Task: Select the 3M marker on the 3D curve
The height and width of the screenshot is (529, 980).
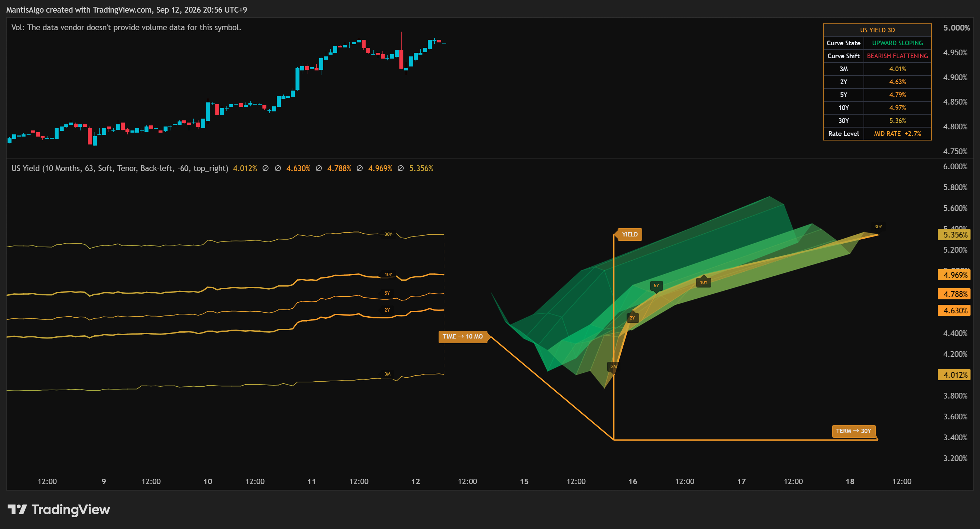Action: point(614,367)
